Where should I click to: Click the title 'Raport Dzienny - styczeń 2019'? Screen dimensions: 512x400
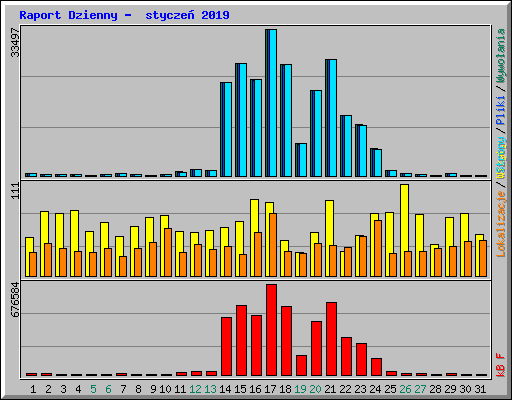click(124, 15)
